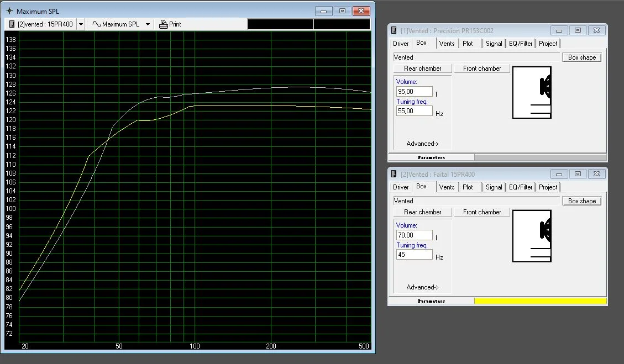
Task: Click speaker project icon beside [2]vented : 15PR400
Action: 12,24
